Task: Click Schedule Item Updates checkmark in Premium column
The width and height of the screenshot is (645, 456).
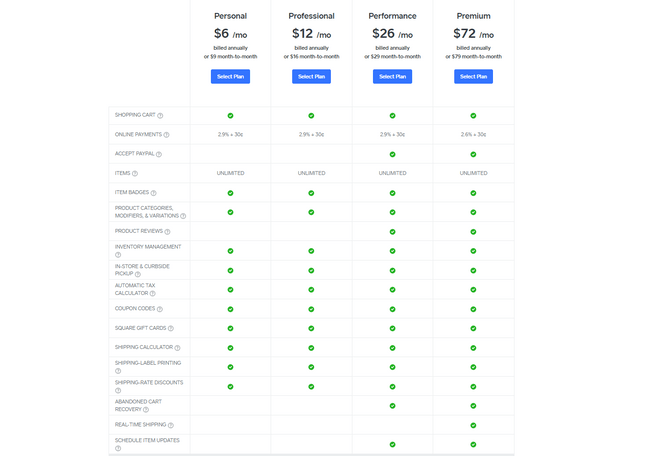Action: [473, 444]
